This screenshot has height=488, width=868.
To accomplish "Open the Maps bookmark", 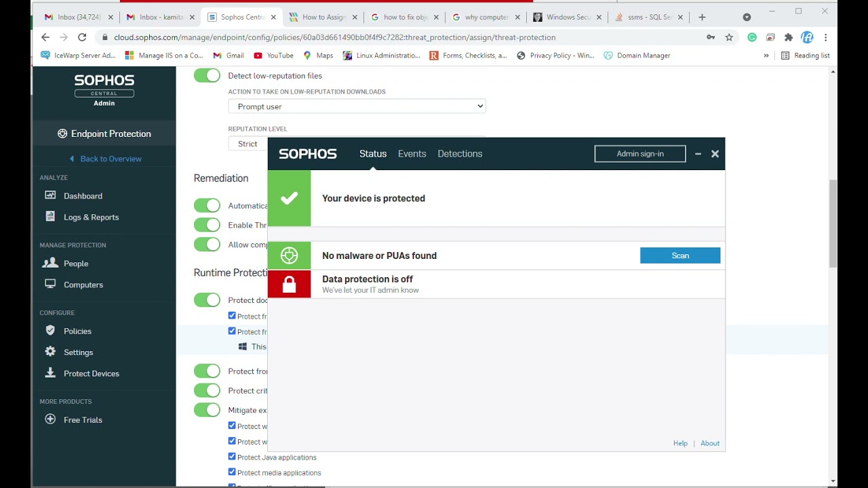I will tap(318, 56).
